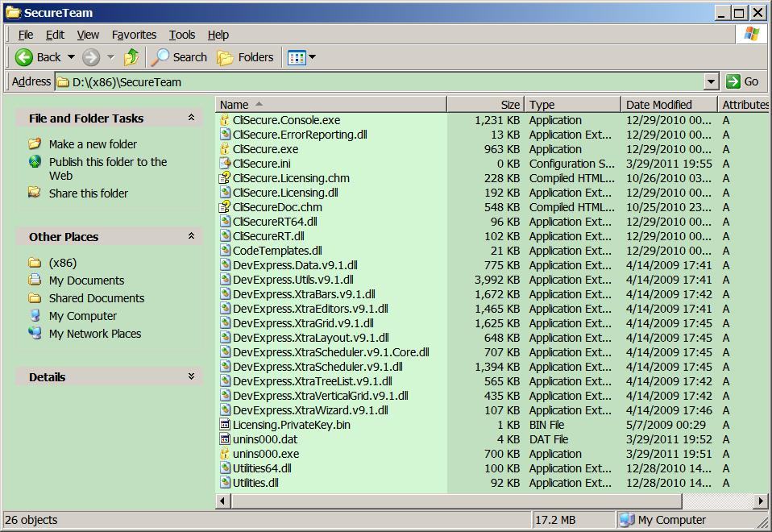Select DevExpress.XtraTreeList.v9.1.dll file name
This screenshot has width=772, height=532.
click(x=313, y=381)
